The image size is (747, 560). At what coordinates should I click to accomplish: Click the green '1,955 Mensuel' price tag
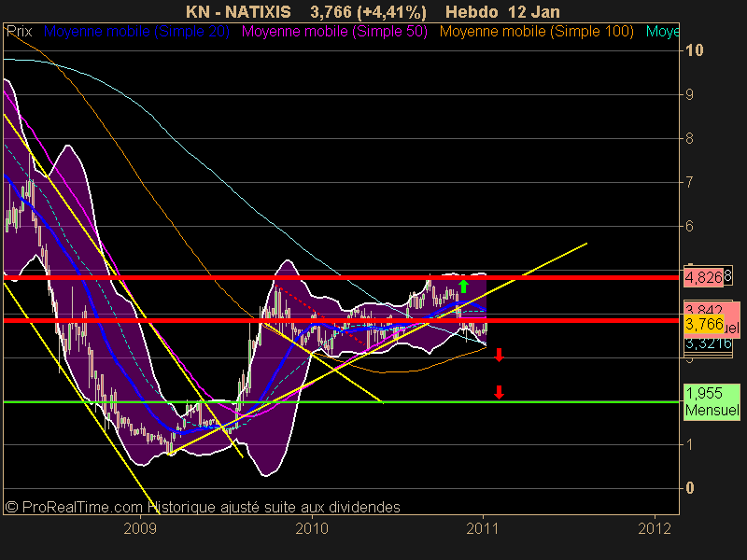[712, 401]
